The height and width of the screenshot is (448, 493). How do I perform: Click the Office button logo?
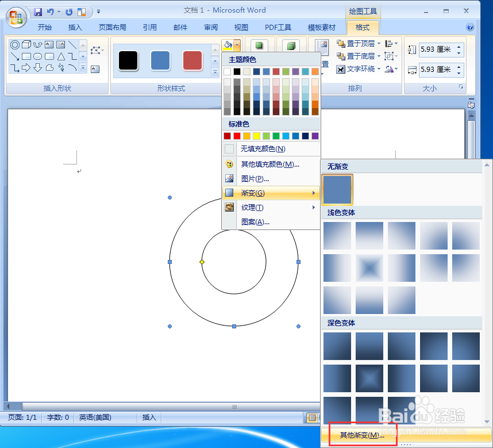(16, 17)
